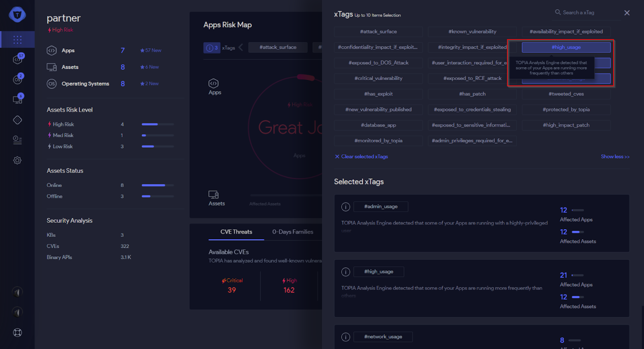Image resolution: width=644 pixels, height=349 pixels.
Task: Click the 2 New operating systems link
Action: pos(150,84)
